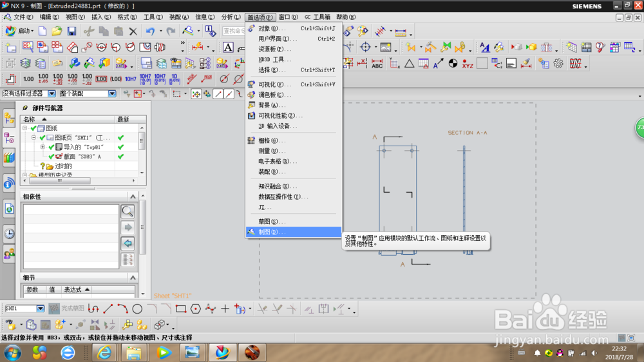
Task: Expand the 导入的 Top01 tree node
Action: coord(43,147)
